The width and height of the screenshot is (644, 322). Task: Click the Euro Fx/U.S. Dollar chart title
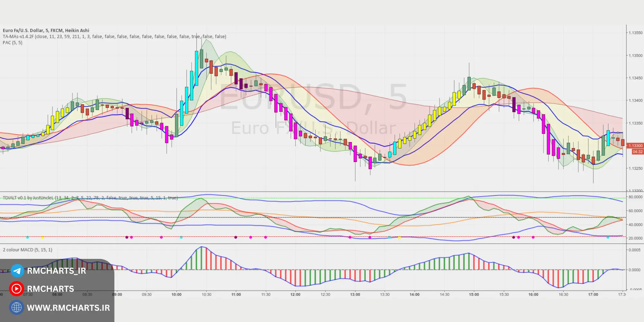46,30
